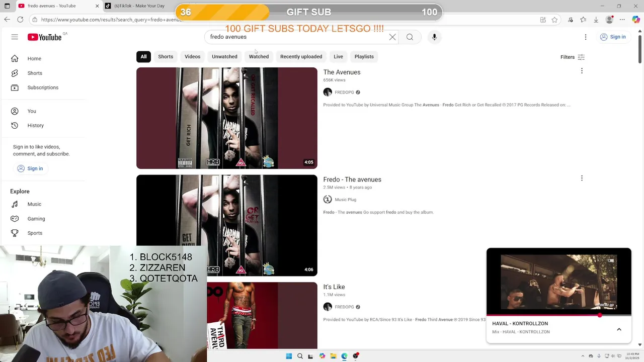
Task: Open FREDOPG channel under It's Like
Action: point(344,307)
